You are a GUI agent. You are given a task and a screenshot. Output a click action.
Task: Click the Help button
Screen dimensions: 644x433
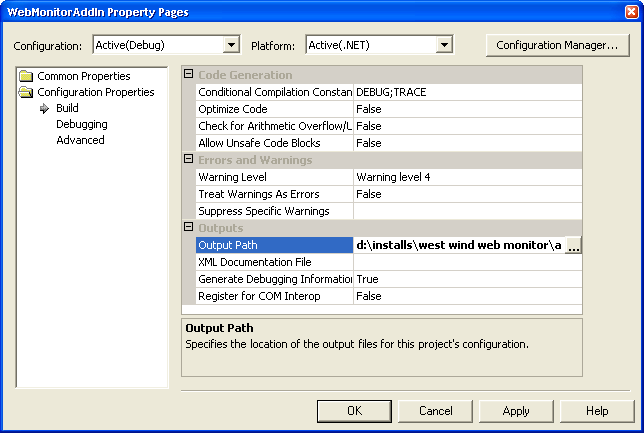coord(597,411)
